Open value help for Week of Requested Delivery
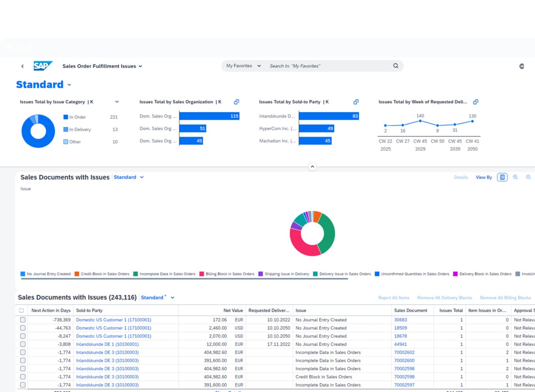 click(x=475, y=102)
